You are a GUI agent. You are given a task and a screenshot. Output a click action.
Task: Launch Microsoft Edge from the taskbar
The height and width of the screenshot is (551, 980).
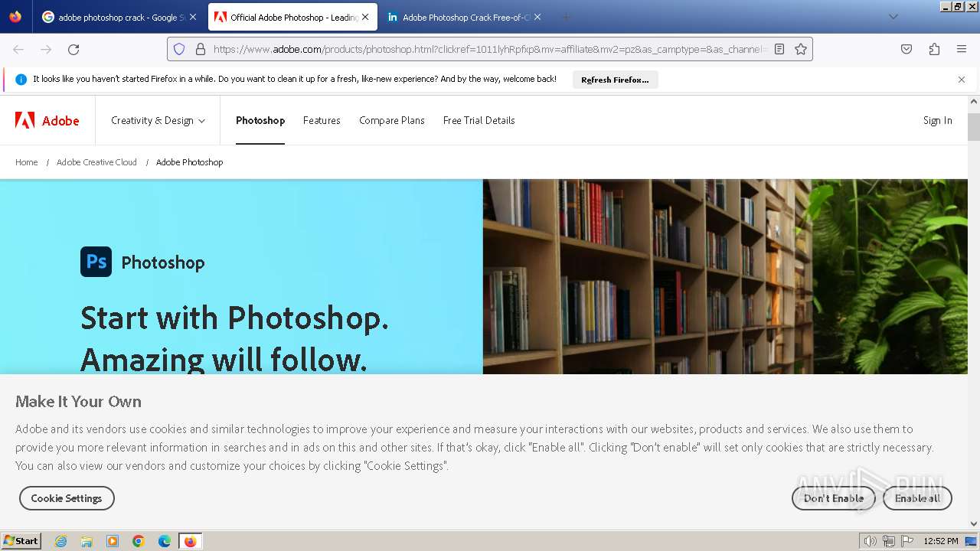coord(165,541)
